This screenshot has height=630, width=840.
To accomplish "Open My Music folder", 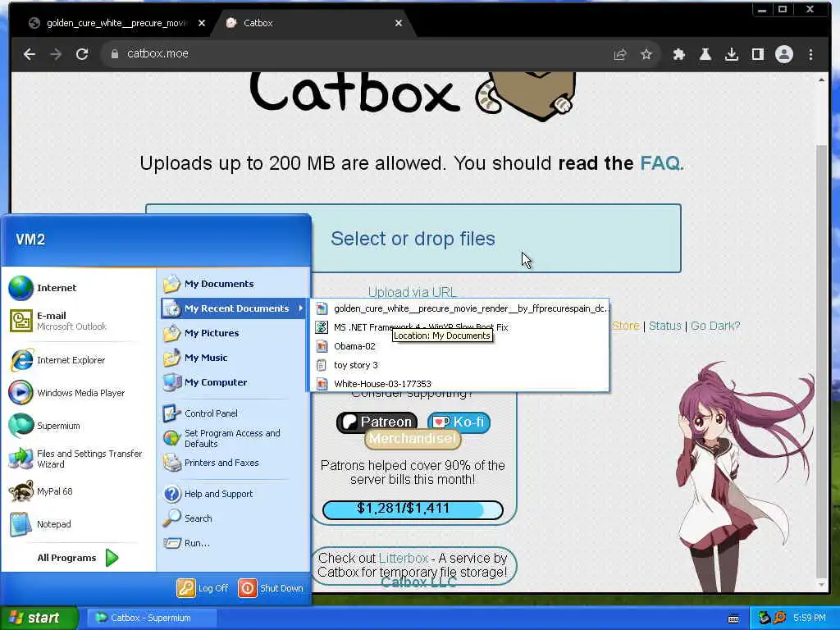I will [234, 358].
